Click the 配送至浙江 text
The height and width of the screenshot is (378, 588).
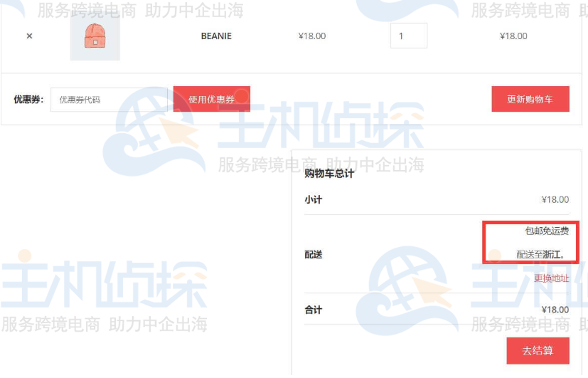click(x=540, y=255)
